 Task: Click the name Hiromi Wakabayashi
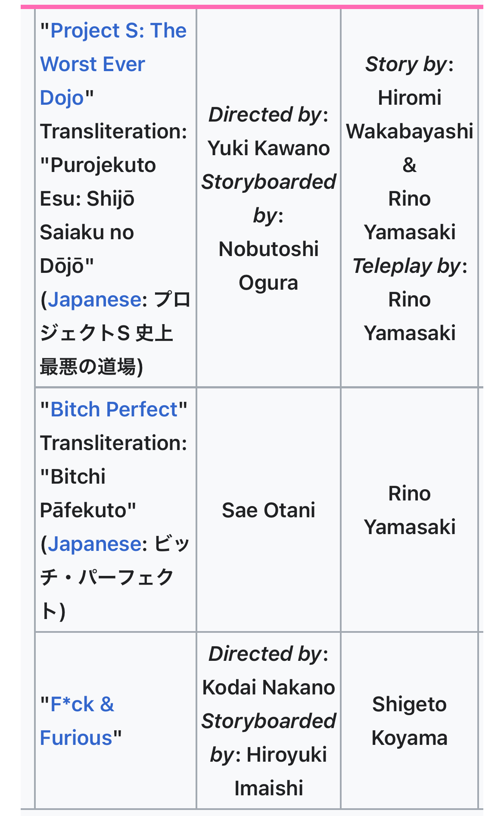410,114
